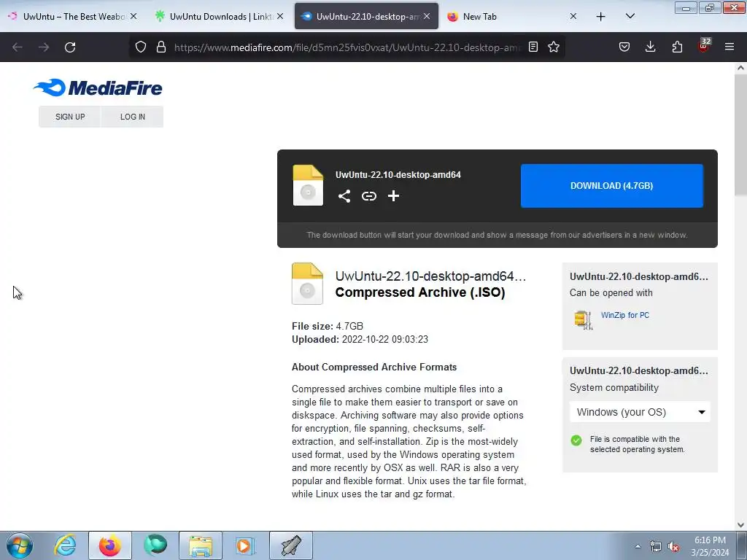Open the list all tabs chevron
The width and height of the screenshot is (747, 560).
[630, 16]
